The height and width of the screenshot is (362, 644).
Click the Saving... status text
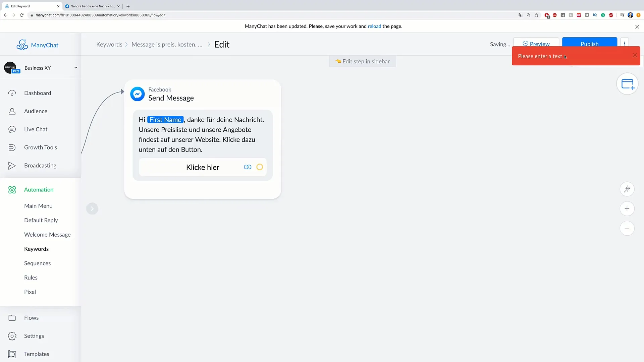[x=500, y=44]
